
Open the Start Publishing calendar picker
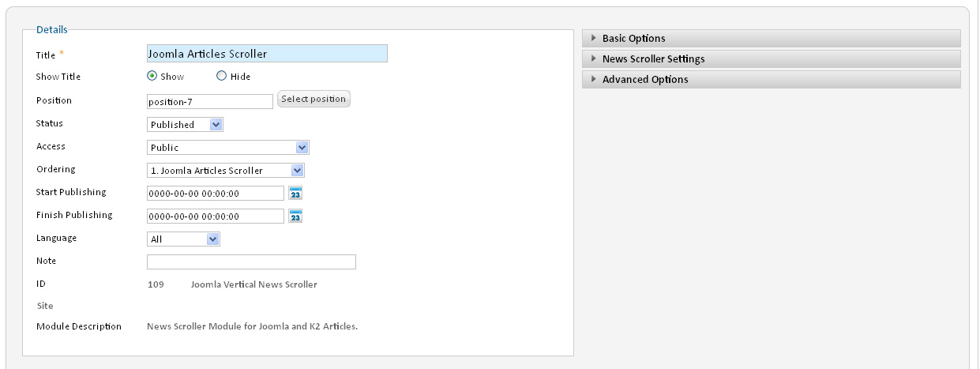point(295,193)
